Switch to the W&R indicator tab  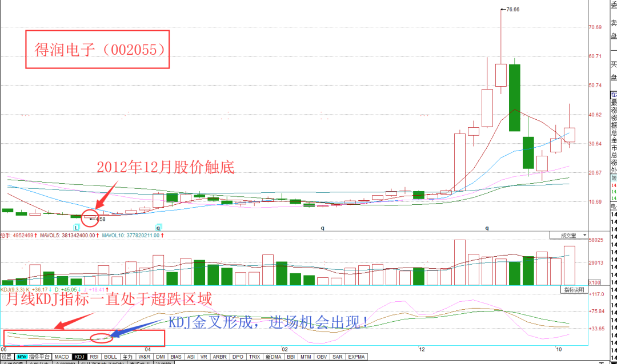tap(144, 357)
